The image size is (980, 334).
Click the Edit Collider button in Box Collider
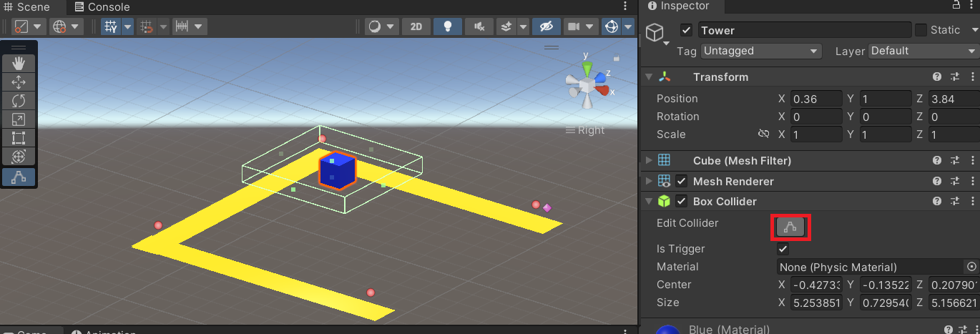[790, 227]
